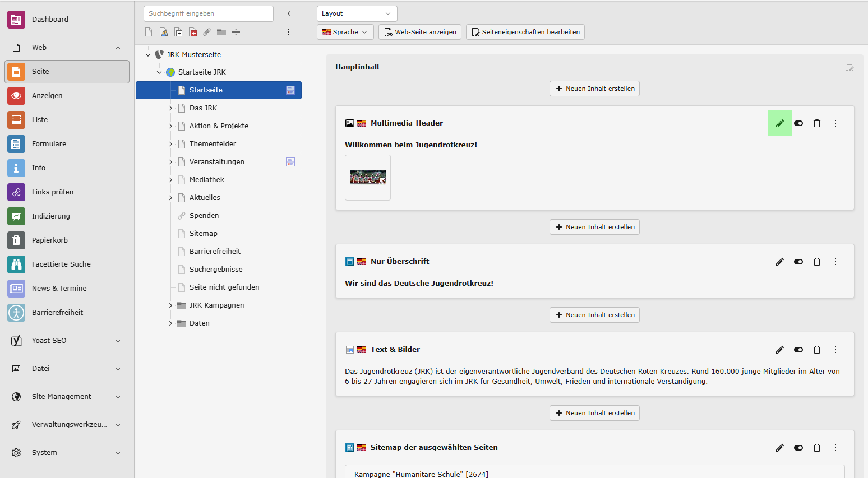The height and width of the screenshot is (478, 868).
Task: Open the Dashboard module
Action: [67, 20]
